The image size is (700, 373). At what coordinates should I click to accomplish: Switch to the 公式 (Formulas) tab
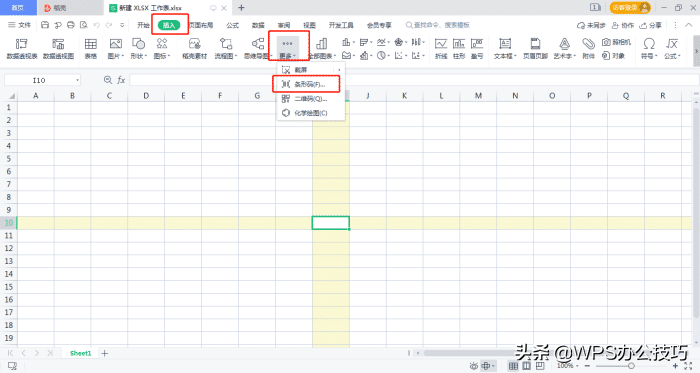click(232, 25)
